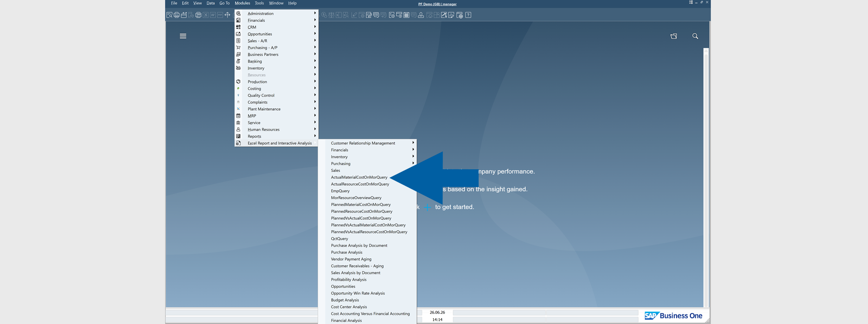Click the MRP table icon
This screenshot has width=868, height=324.
238,116
